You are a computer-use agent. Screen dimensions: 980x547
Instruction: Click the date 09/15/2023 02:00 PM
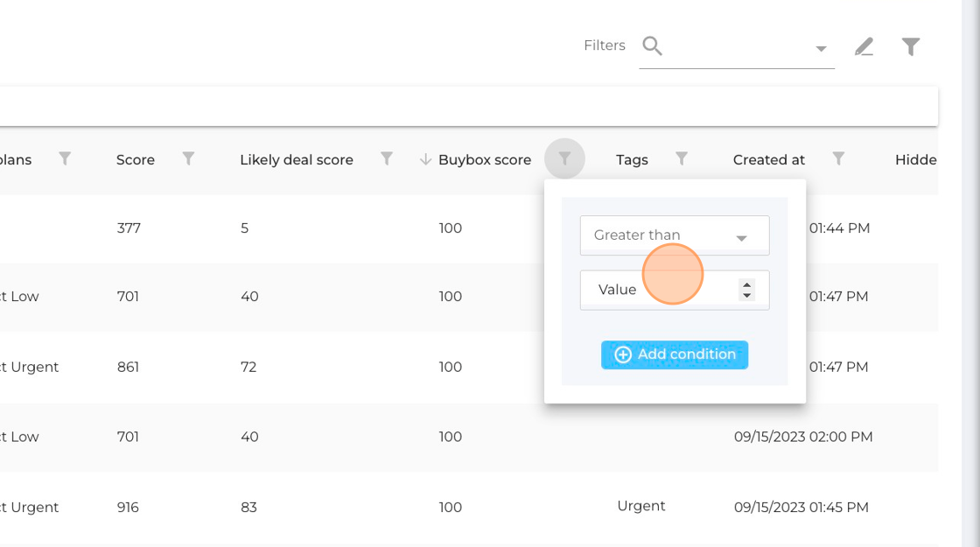803,437
